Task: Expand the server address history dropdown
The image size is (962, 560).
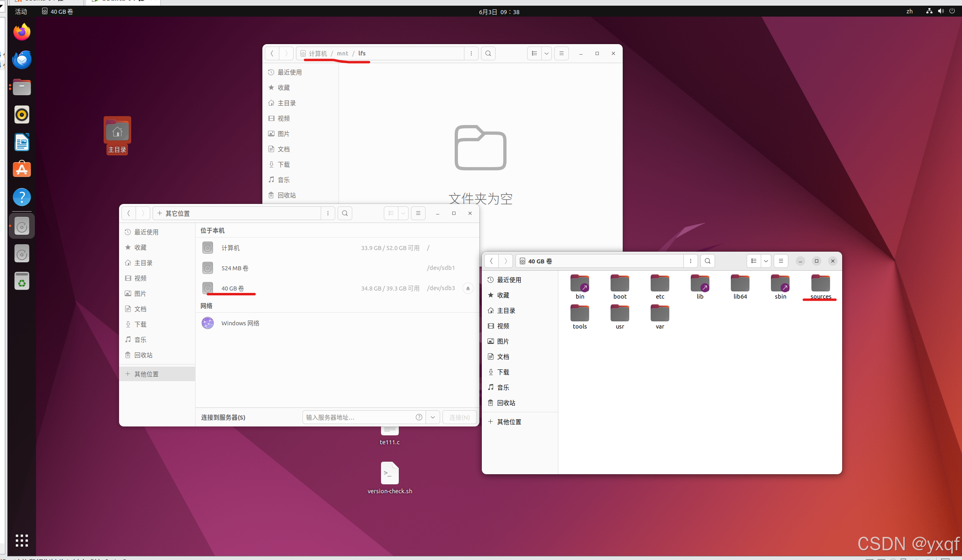Action: [x=433, y=417]
